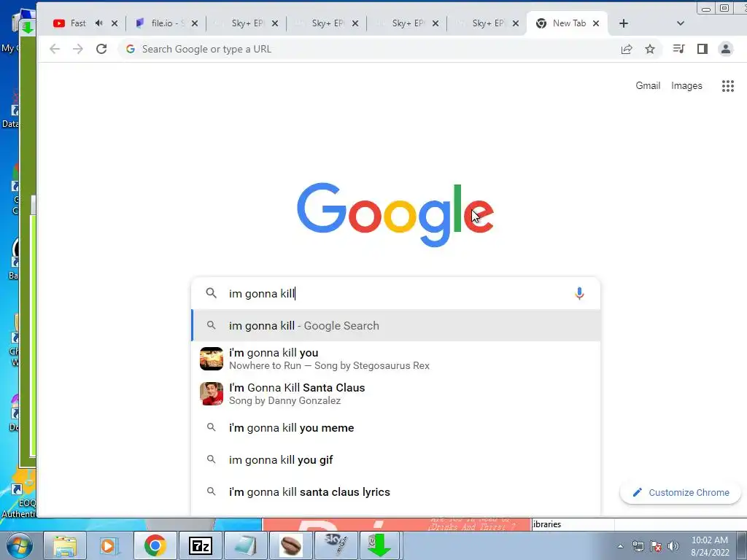Close the file.io tab

[194, 23]
